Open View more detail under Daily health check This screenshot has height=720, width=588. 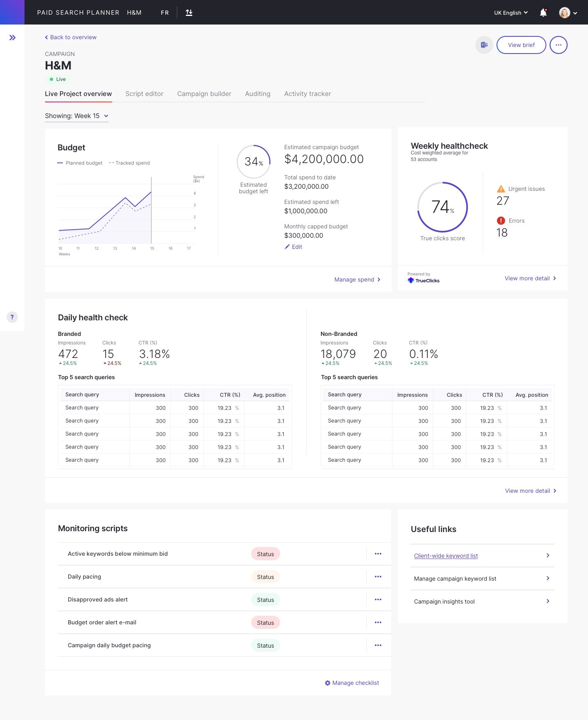531,491
